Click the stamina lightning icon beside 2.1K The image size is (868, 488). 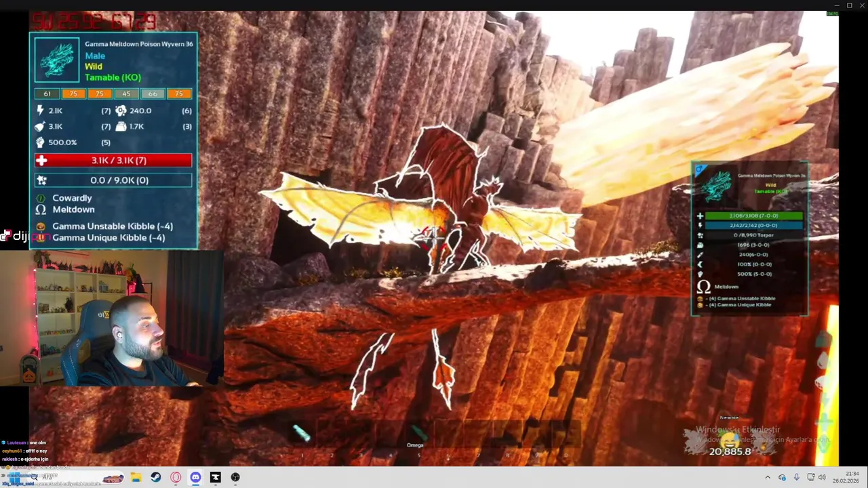(x=40, y=110)
